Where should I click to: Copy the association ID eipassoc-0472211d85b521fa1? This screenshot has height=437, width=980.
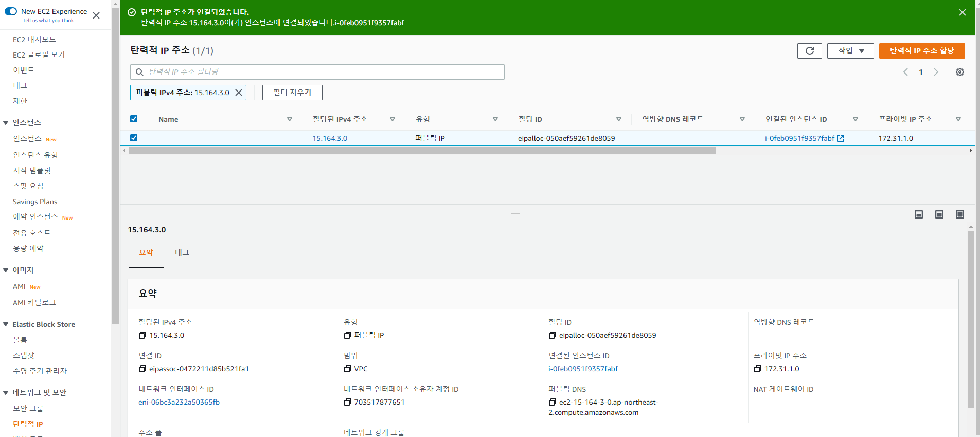pyautogui.click(x=142, y=369)
